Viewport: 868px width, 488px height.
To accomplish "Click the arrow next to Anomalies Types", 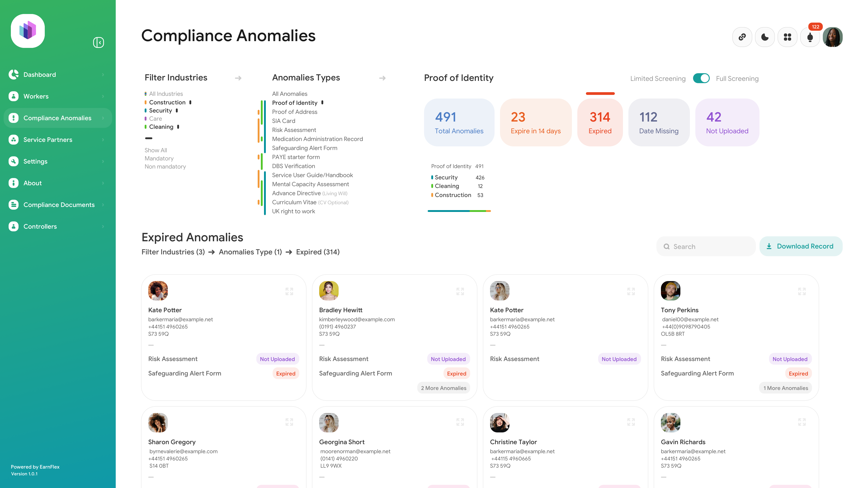I will coord(382,78).
